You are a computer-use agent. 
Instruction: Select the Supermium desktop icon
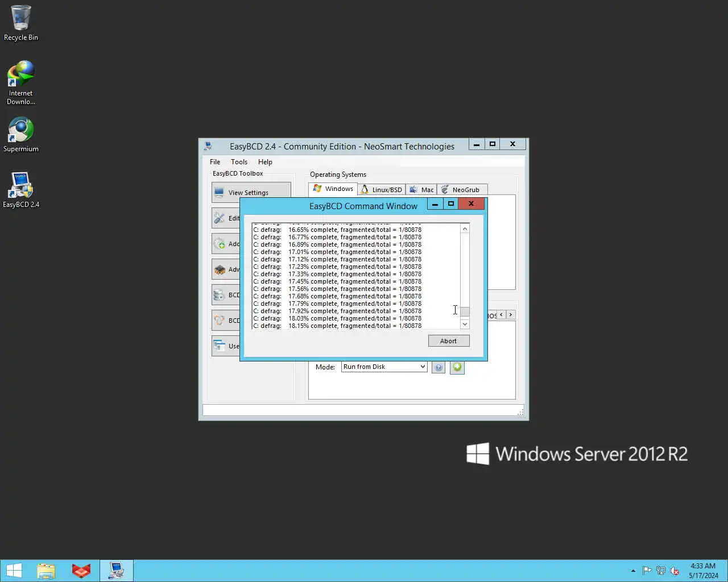(20, 135)
